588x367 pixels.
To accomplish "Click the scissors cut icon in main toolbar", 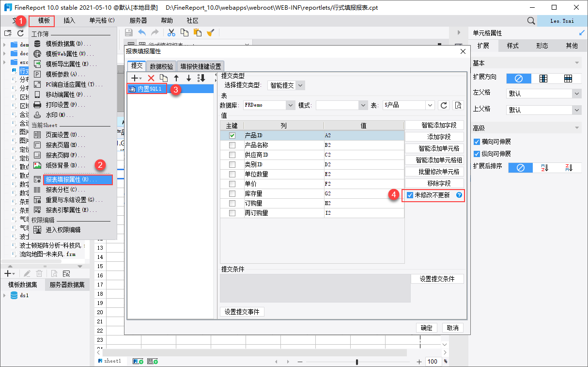I will [x=171, y=32].
